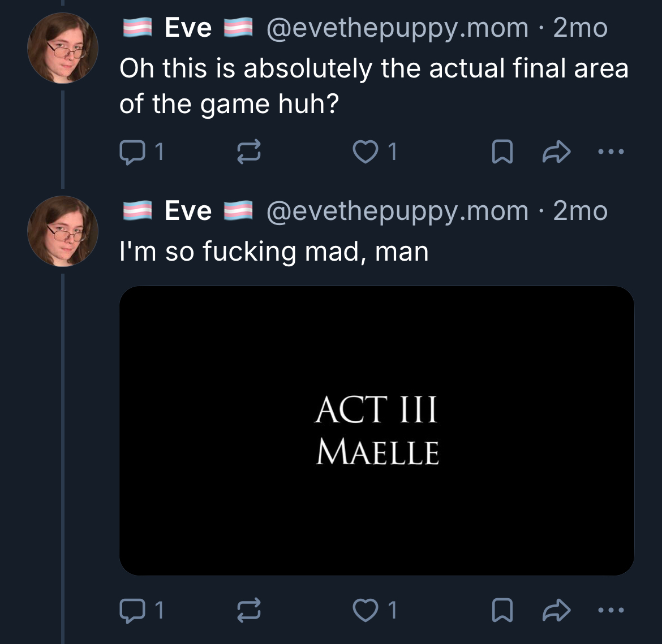Open more options on second post
The image size is (662, 644).
pyautogui.click(x=611, y=610)
